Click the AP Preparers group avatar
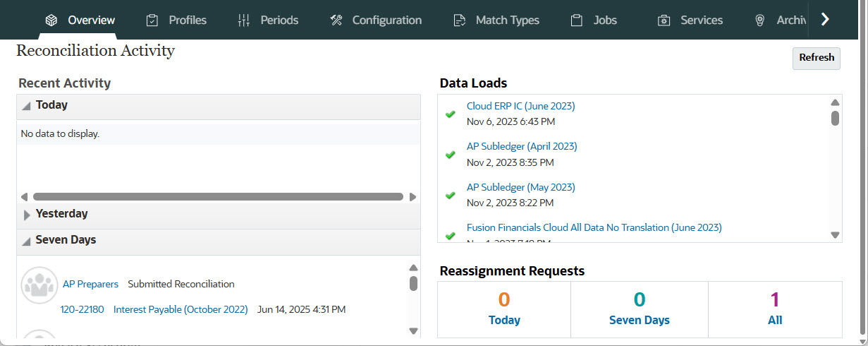 (39, 285)
